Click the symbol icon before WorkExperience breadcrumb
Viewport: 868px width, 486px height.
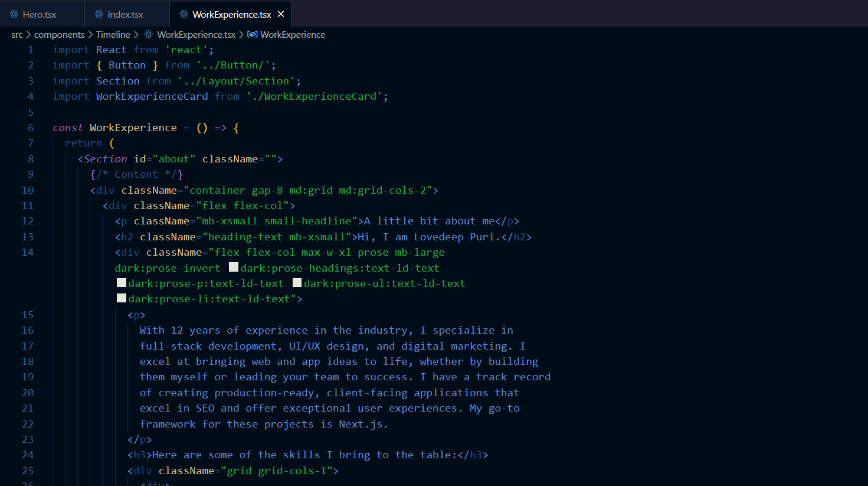click(252, 35)
